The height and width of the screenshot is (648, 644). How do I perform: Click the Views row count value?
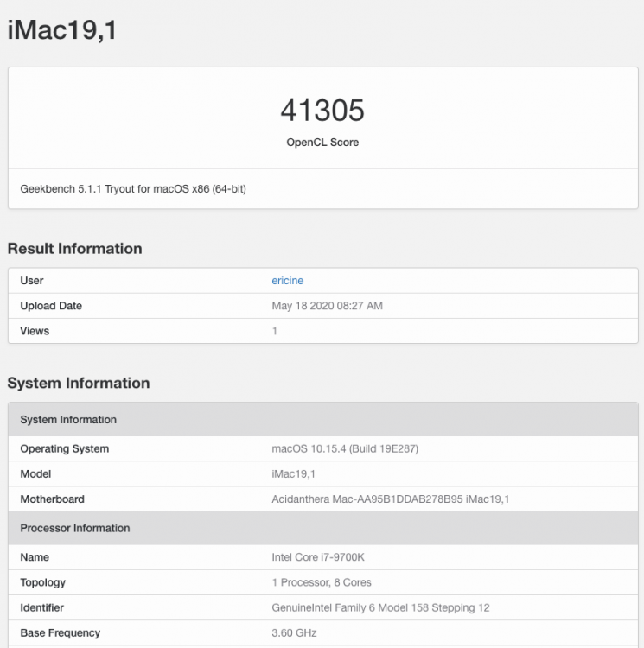click(275, 331)
